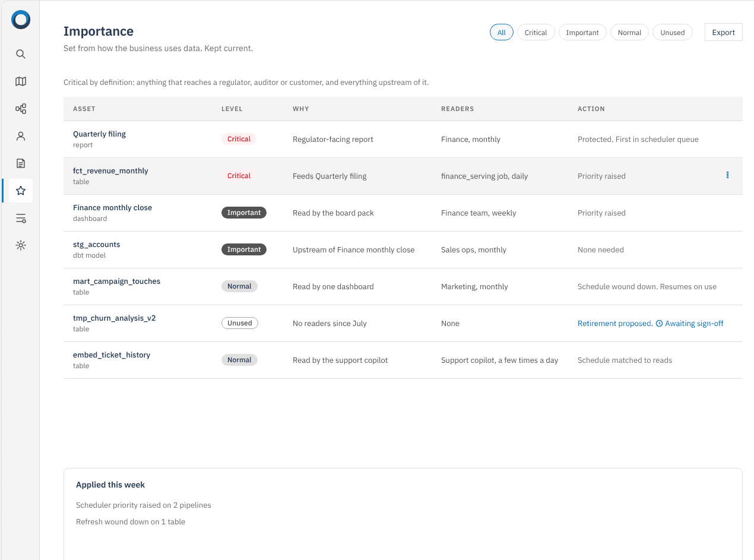The image size is (754, 560).
Task: Click Critical badge on fct_revenue_monthly row
Action: click(x=239, y=176)
